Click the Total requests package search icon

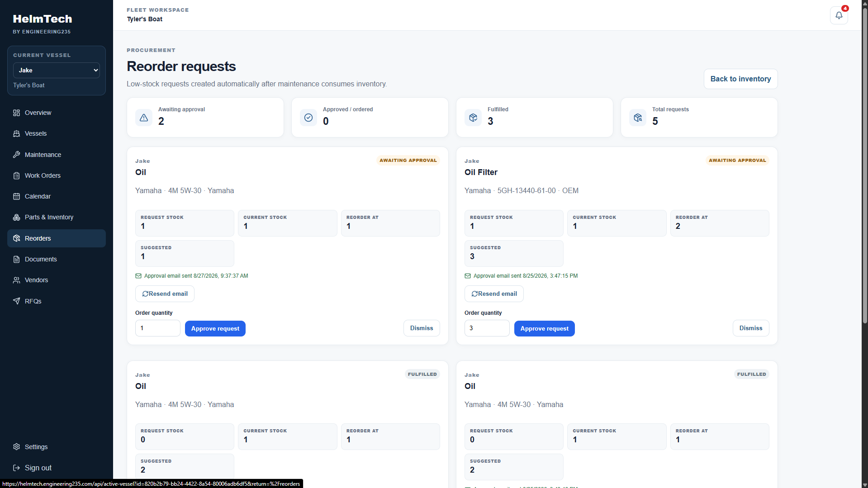638,118
